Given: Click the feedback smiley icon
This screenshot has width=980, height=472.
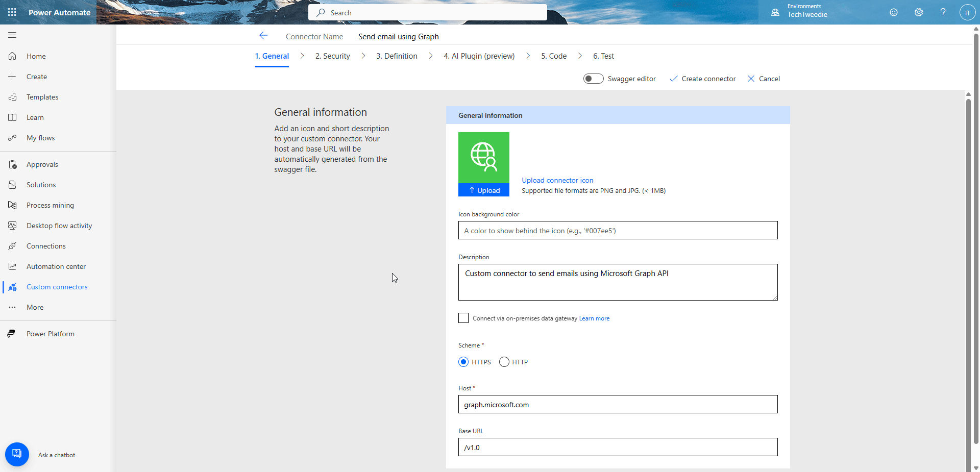Looking at the screenshot, I should (x=893, y=12).
